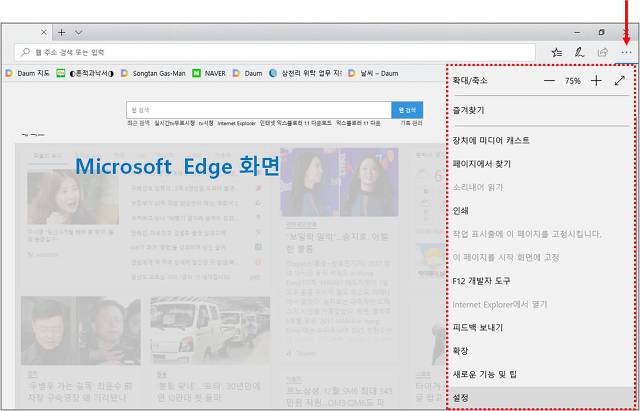
Task: Click the favorites star icon in address bar
Action: click(555, 51)
